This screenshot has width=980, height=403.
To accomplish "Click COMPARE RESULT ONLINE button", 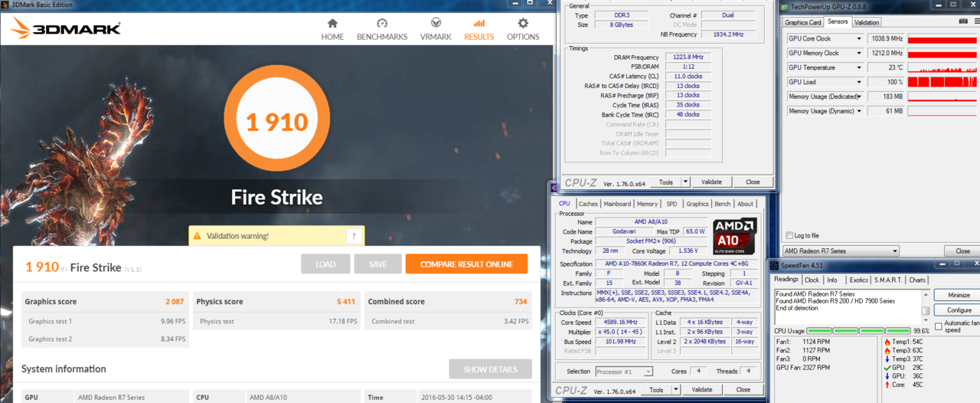I will click(x=466, y=264).
